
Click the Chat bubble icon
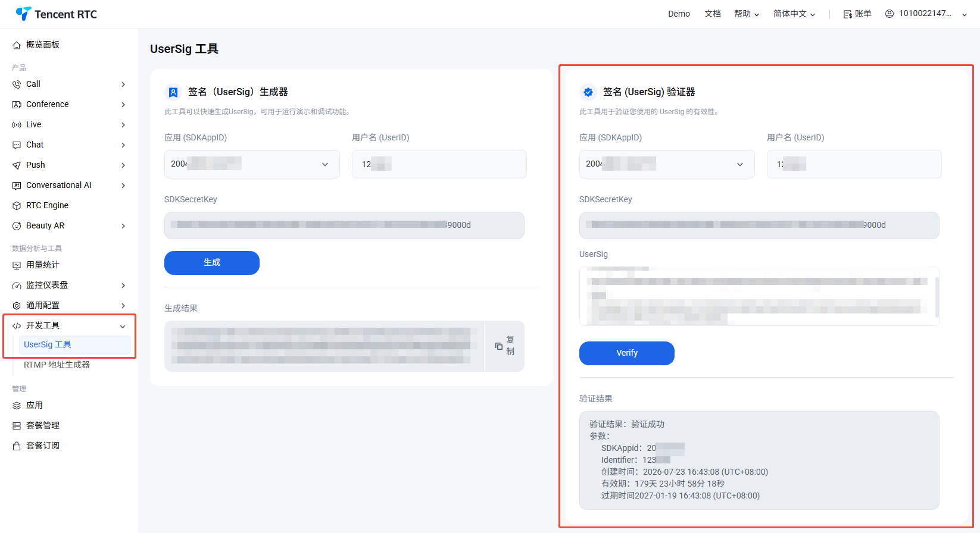[x=17, y=145]
